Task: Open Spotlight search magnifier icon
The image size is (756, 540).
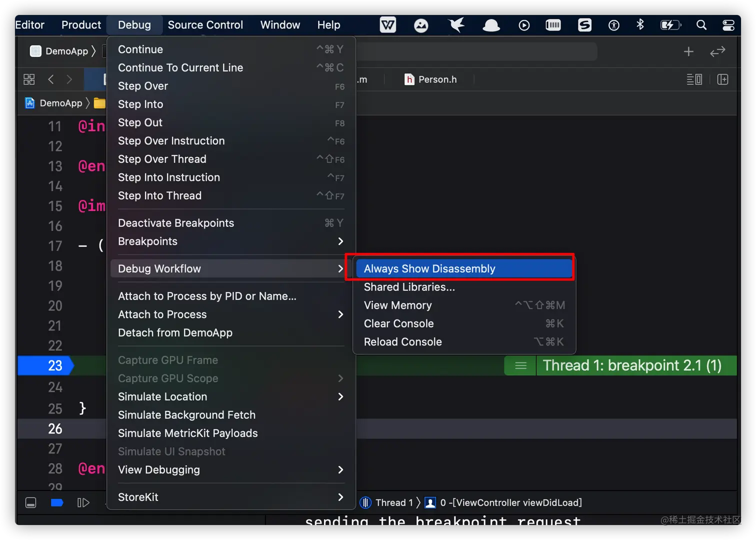Action: pos(701,25)
